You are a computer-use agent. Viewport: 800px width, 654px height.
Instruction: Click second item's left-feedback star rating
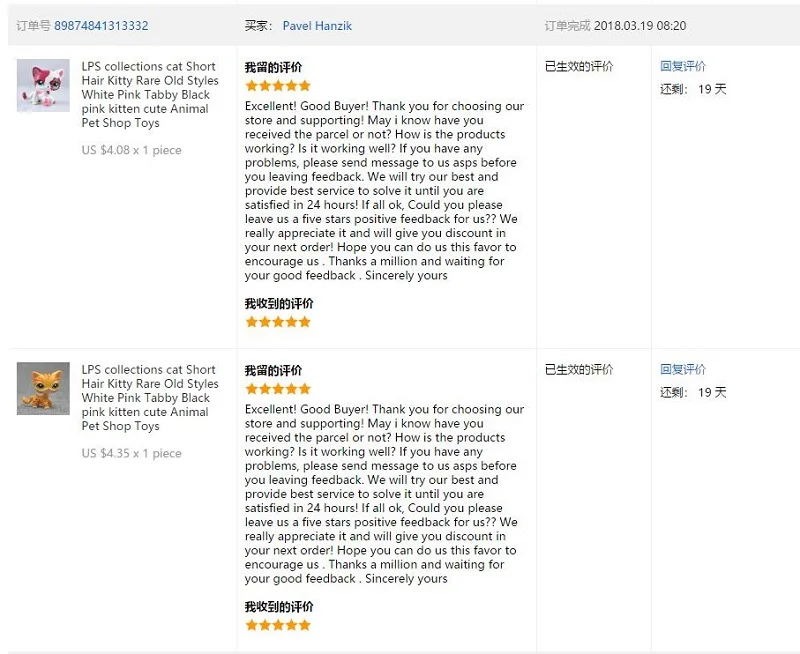tap(278, 389)
